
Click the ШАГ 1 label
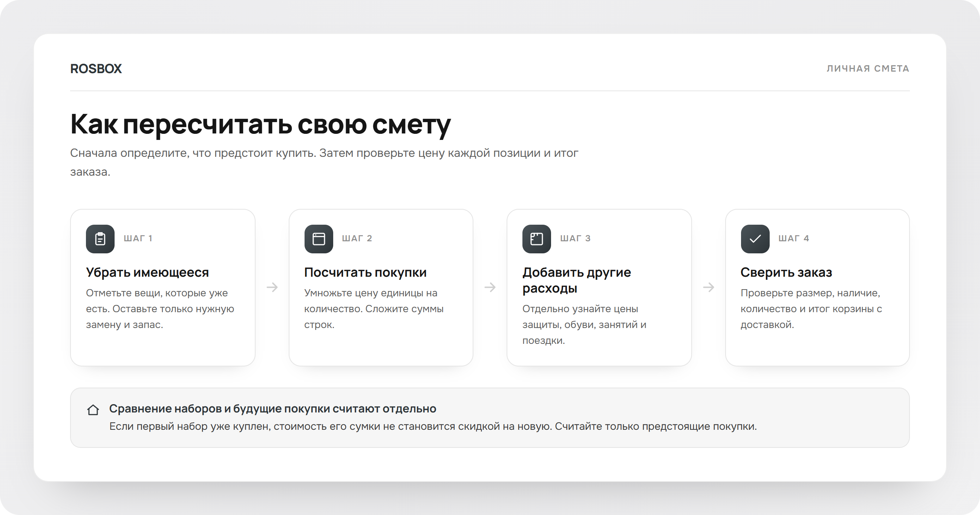pos(138,238)
